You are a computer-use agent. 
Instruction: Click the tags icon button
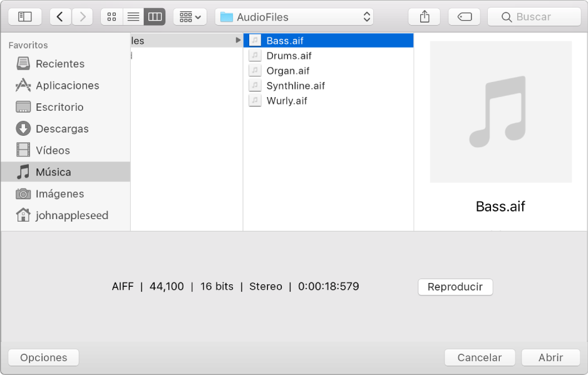(465, 17)
